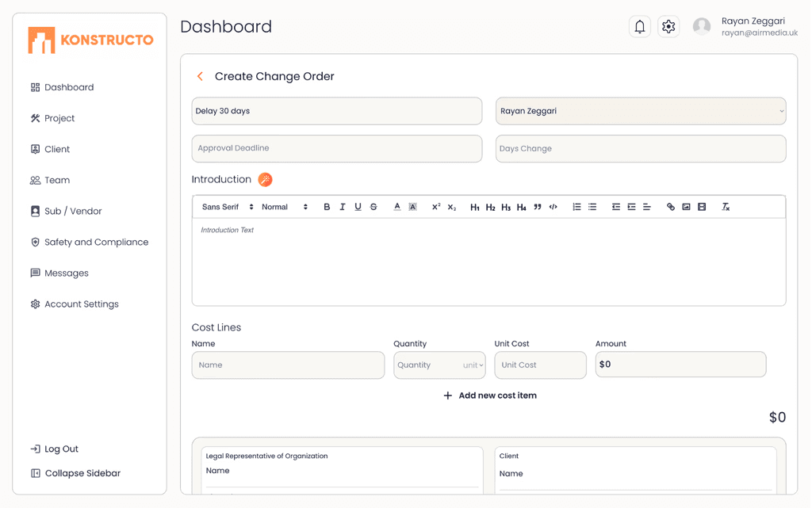Image resolution: width=812 pixels, height=508 pixels.
Task: Click Log Out
Action: (x=55, y=449)
